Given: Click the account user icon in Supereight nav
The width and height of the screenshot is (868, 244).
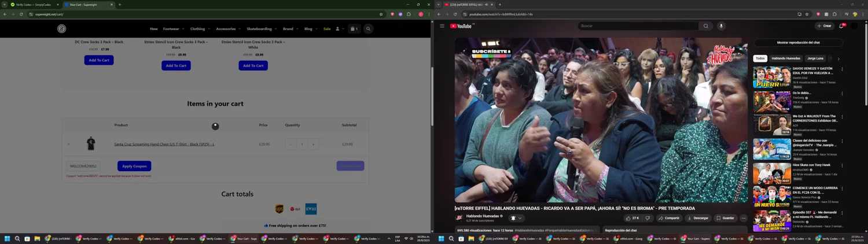Looking at the screenshot, I should click(337, 29).
